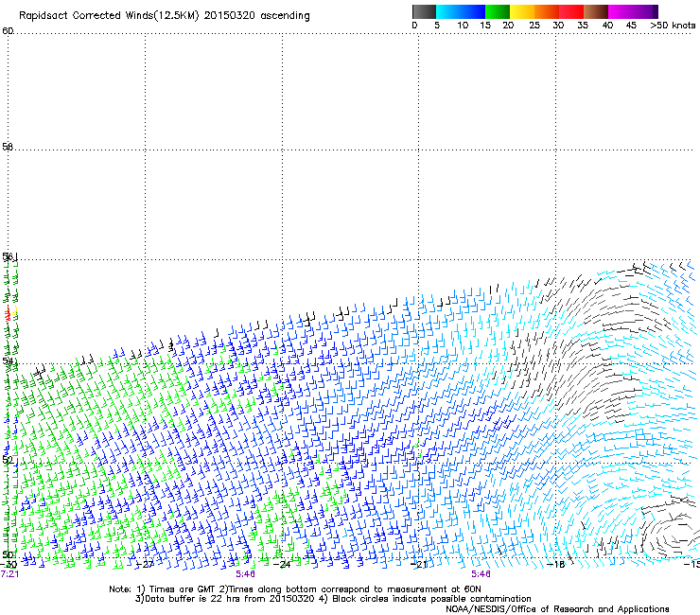Click the latitude label '58'

coord(8,147)
